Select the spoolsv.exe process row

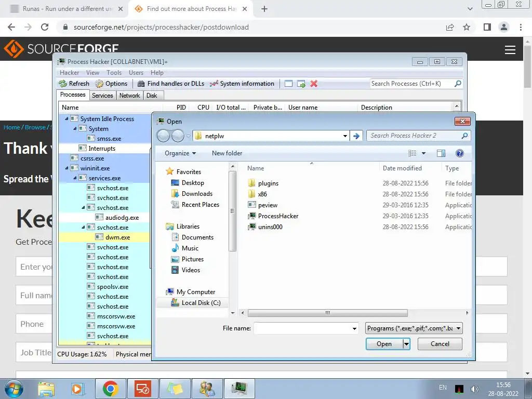[104, 287]
